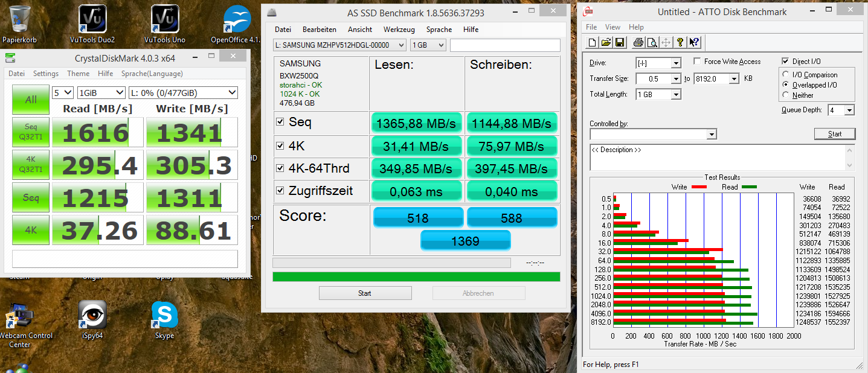
Task: Select the Webcam Control Center desktop icon
Action: 20,326
